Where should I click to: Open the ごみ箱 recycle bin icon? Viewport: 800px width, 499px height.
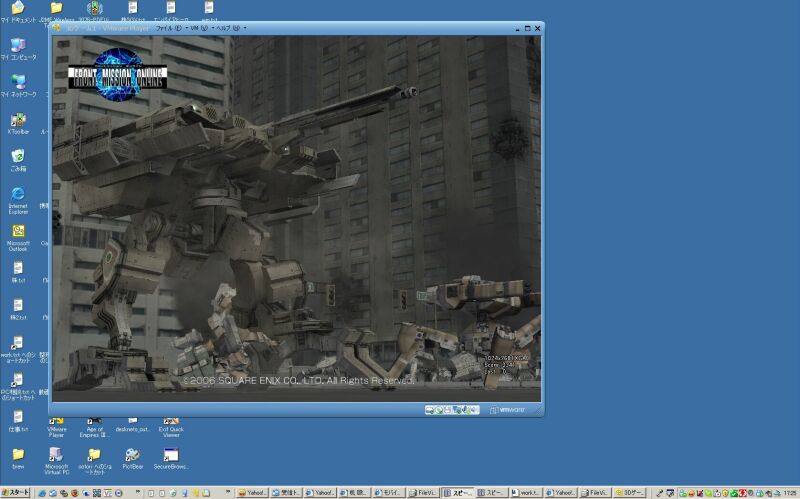[x=18, y=160]
